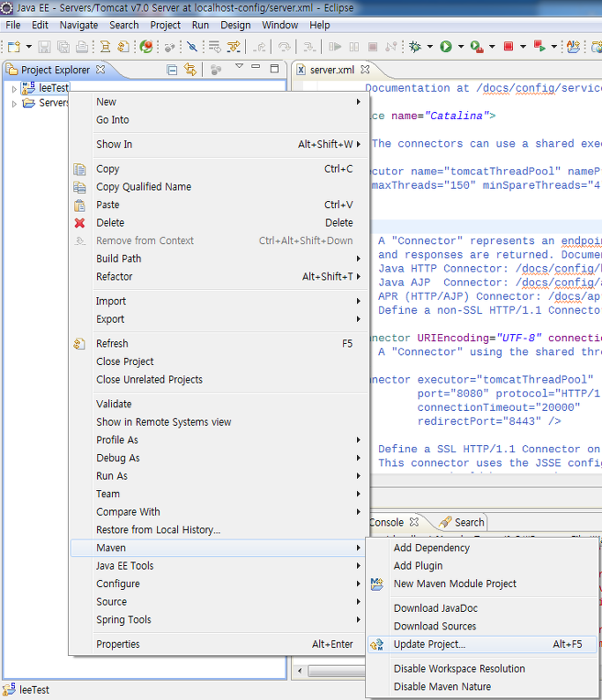Screen dimensions: 602x700
Task: Maximize the Project Explorer panel
Action: pos(274,68)
